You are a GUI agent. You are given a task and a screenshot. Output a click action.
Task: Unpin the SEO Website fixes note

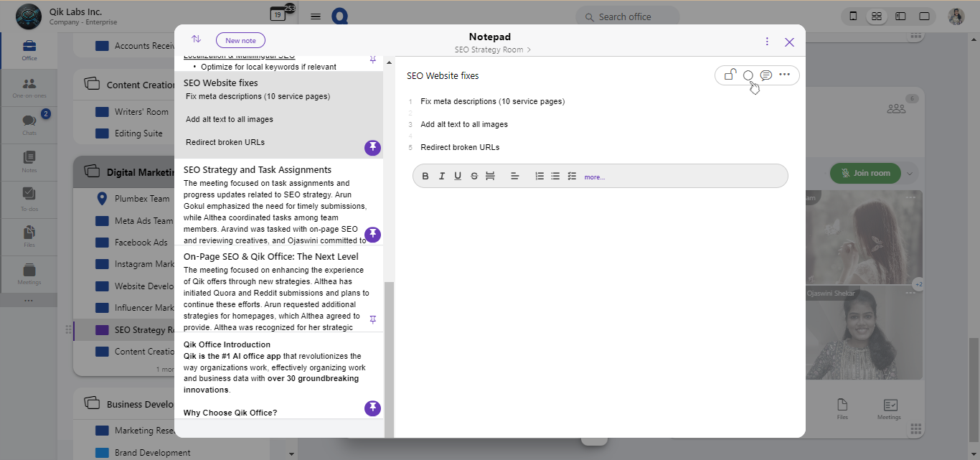372,148
